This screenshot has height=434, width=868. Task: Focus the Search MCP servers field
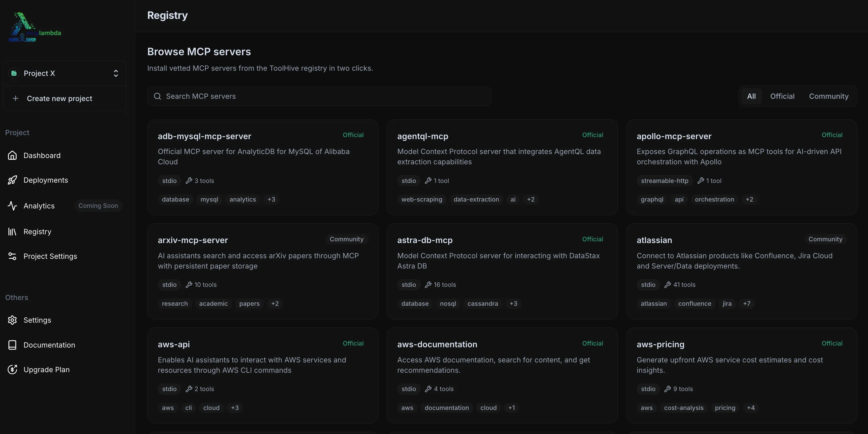[319, 96]
